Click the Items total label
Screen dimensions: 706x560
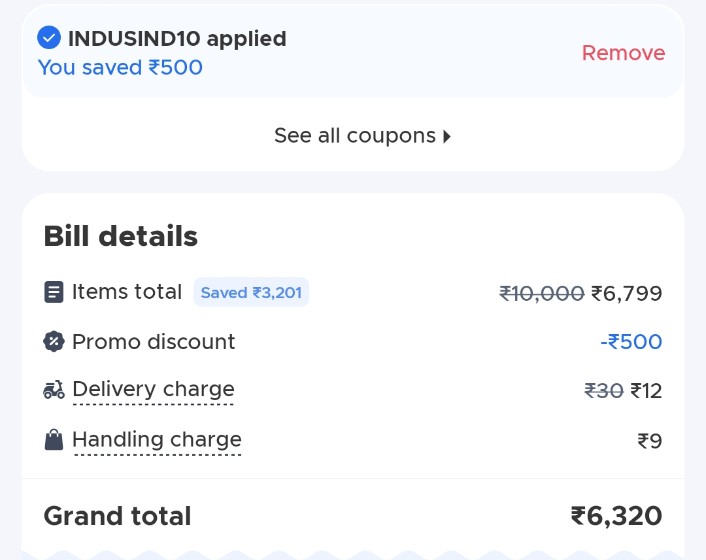(x=127, y=292)
